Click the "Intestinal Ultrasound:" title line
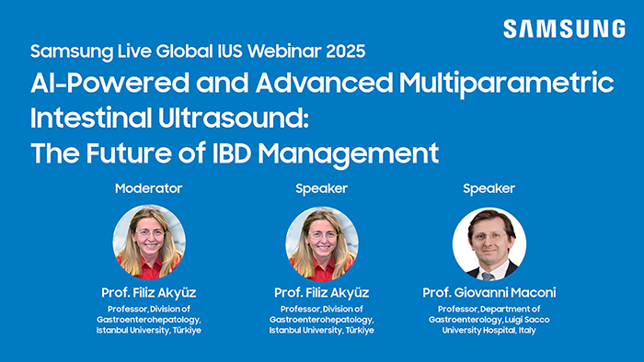Screen dimensions: 644x362 pyautogui.click(x=169, y=119)
